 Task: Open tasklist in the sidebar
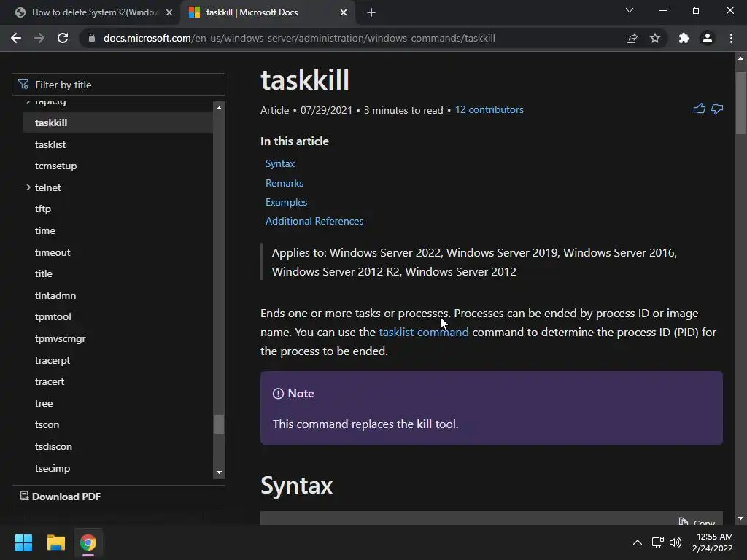click(x=50, y=144)
